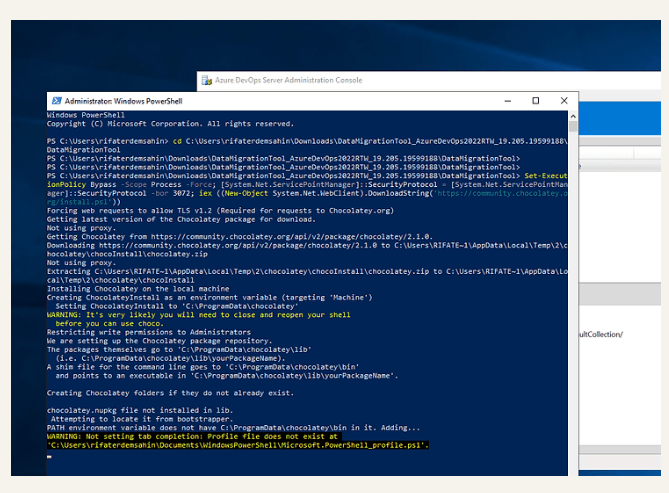
Task: Click 'Forcing web requests to allow TLS v1.2' line
Action: [220, 210]
